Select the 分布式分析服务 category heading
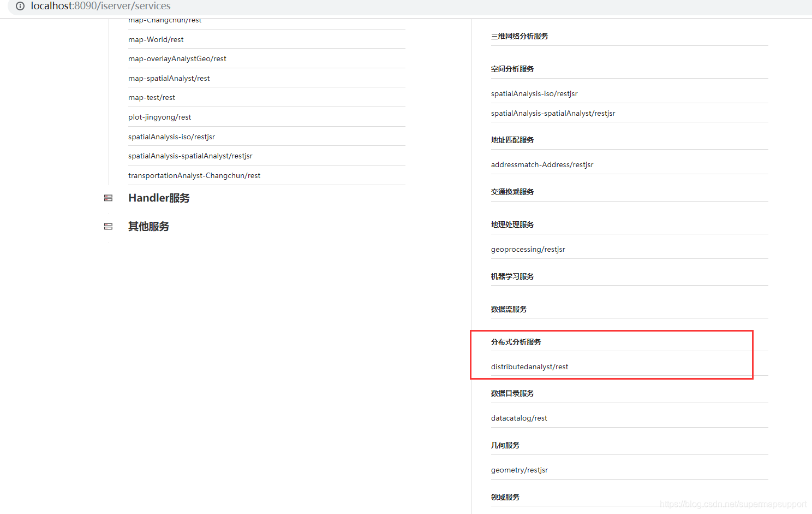 pos(516,342)
